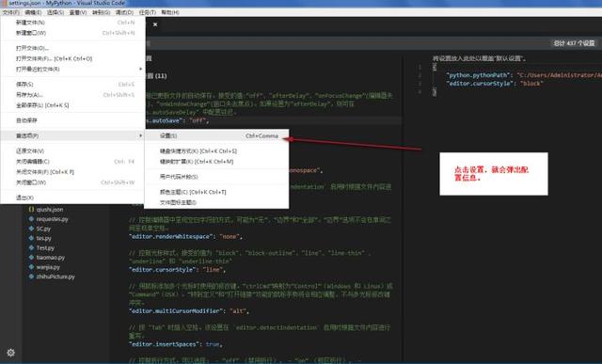Click the Python icon beside wanjia.py
Screen dimensions: 602x364
pyautogui.click(x=31, y=267)
